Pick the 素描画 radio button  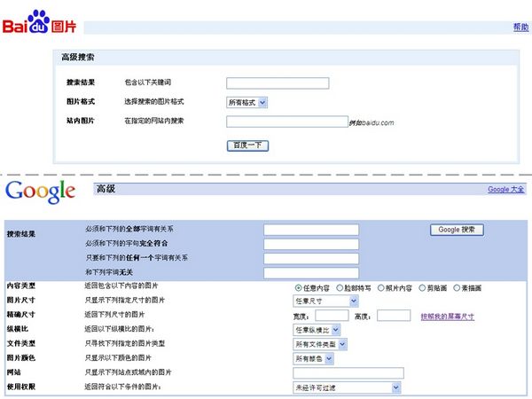tap(456, 287)
